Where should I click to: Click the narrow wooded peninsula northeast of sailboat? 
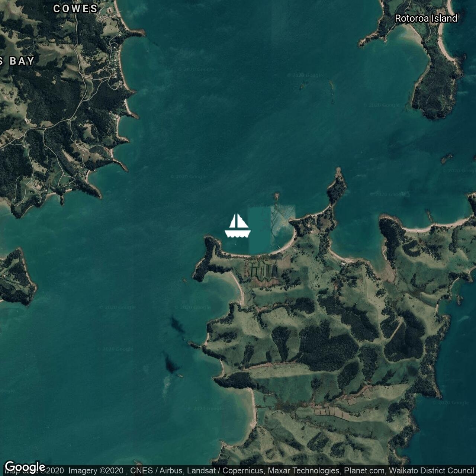point(337,186)
